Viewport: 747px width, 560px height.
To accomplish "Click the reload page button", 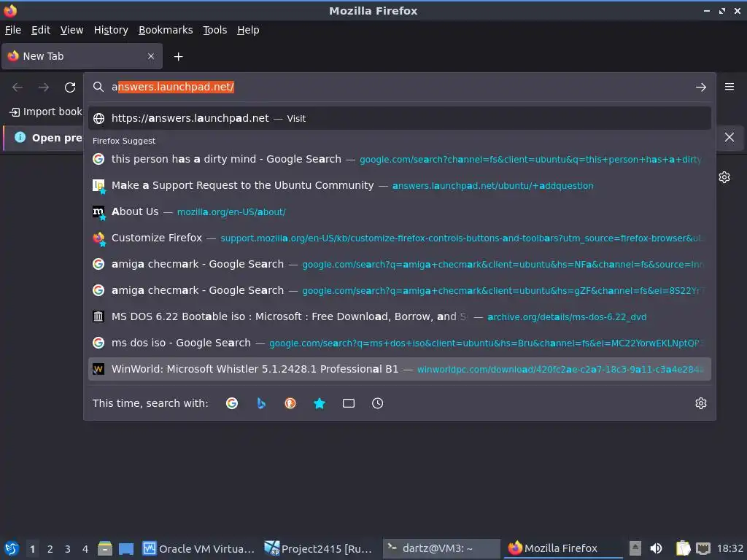I will coord(70,87).
